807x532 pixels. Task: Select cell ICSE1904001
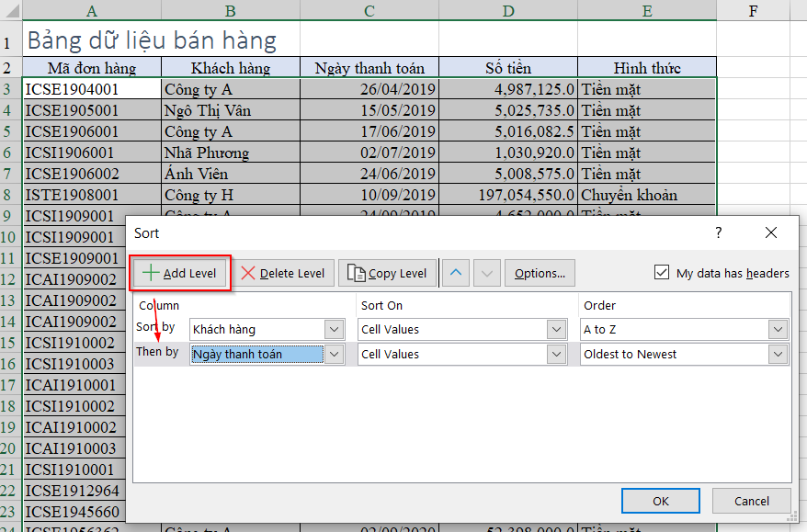[92, 89]
